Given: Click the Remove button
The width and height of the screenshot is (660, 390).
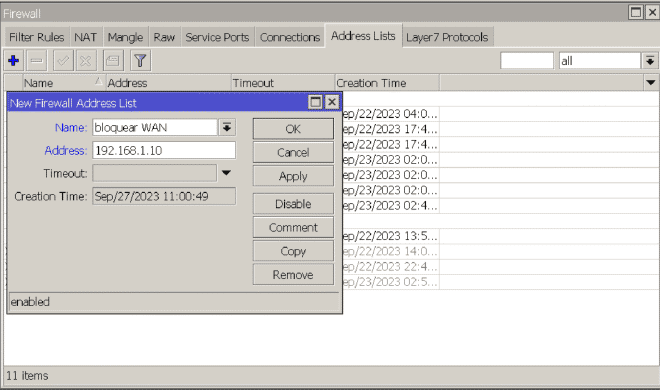Looking at the screenshot, I should click(293, 275).
